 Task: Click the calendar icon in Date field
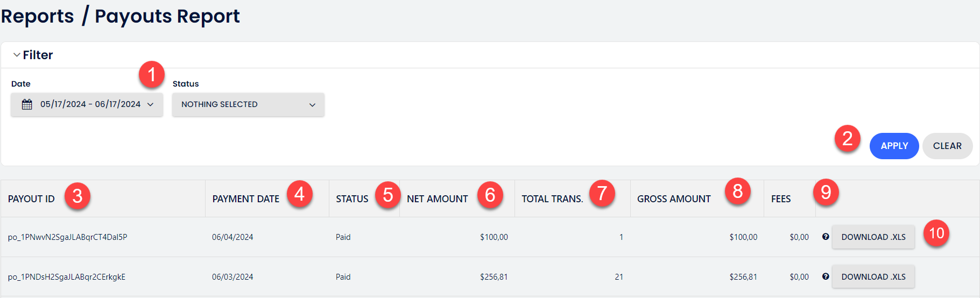[27, 104]
